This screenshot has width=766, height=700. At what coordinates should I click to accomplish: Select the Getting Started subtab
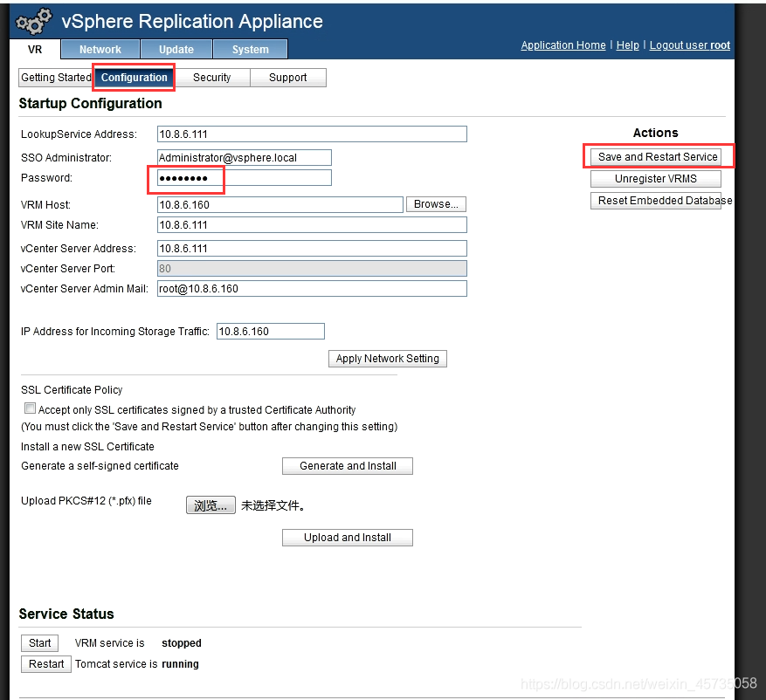[x=56, y=78]
